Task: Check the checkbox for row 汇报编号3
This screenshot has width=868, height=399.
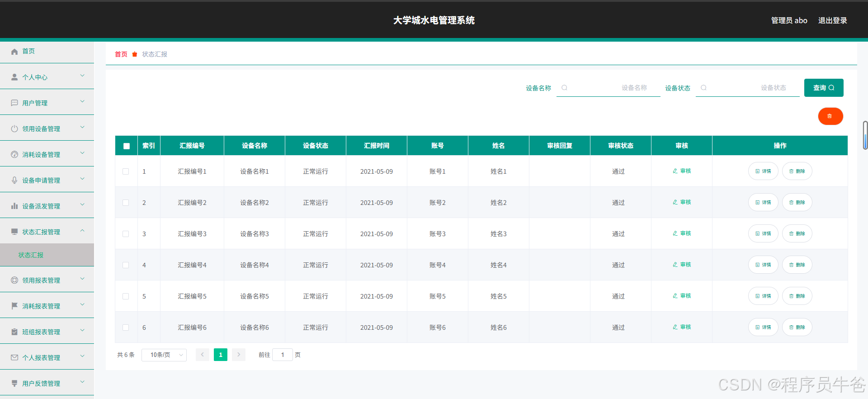Action: click(x=126, y=234)
